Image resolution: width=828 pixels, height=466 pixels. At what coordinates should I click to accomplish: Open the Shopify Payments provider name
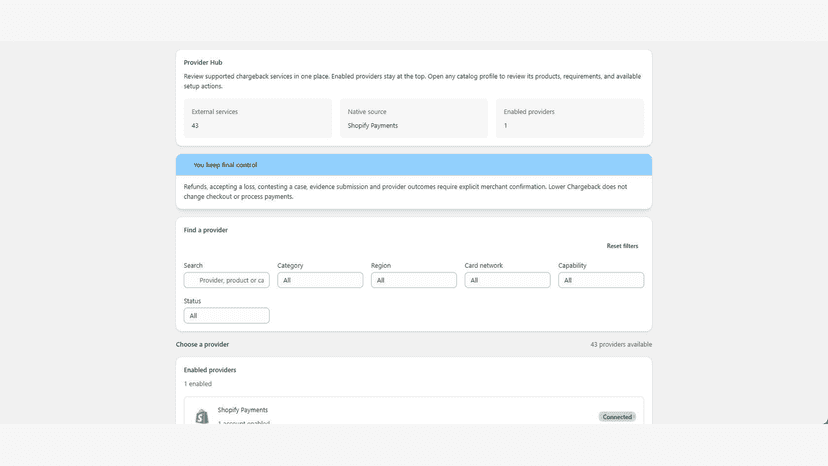[242, 410]
